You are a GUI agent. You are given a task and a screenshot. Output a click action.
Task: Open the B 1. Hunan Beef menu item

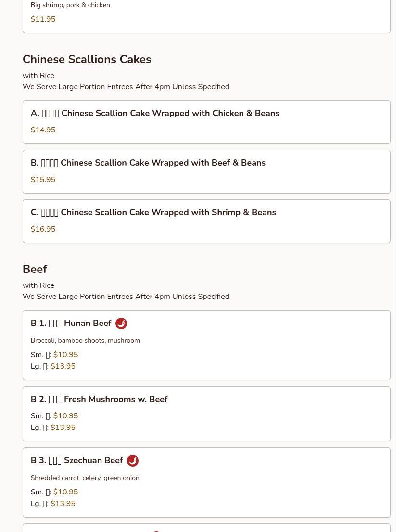tap(206, 345)
